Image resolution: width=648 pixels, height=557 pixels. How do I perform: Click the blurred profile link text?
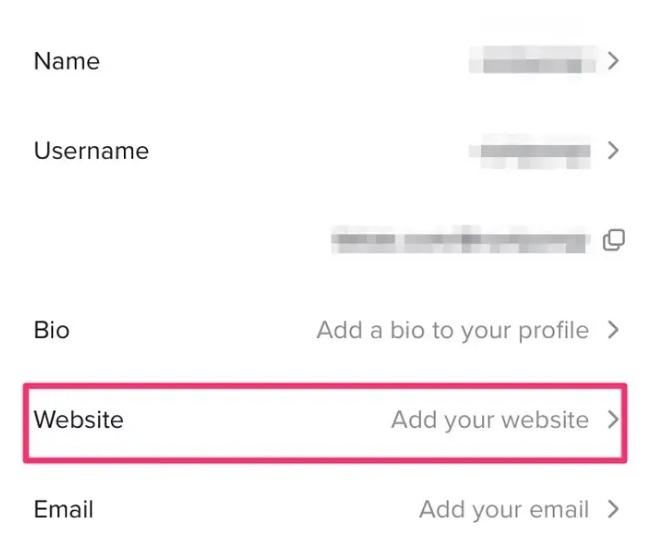[x=458, y=240]
